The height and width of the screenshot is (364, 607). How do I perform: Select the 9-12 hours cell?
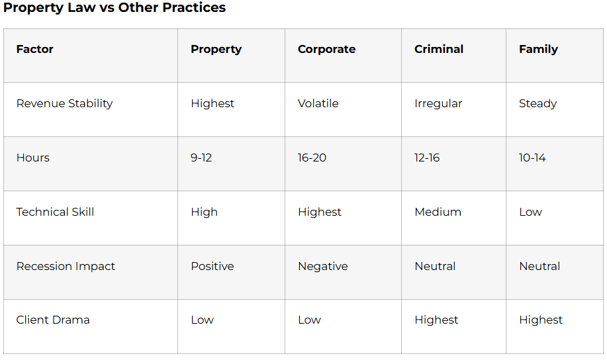point(201,158)
